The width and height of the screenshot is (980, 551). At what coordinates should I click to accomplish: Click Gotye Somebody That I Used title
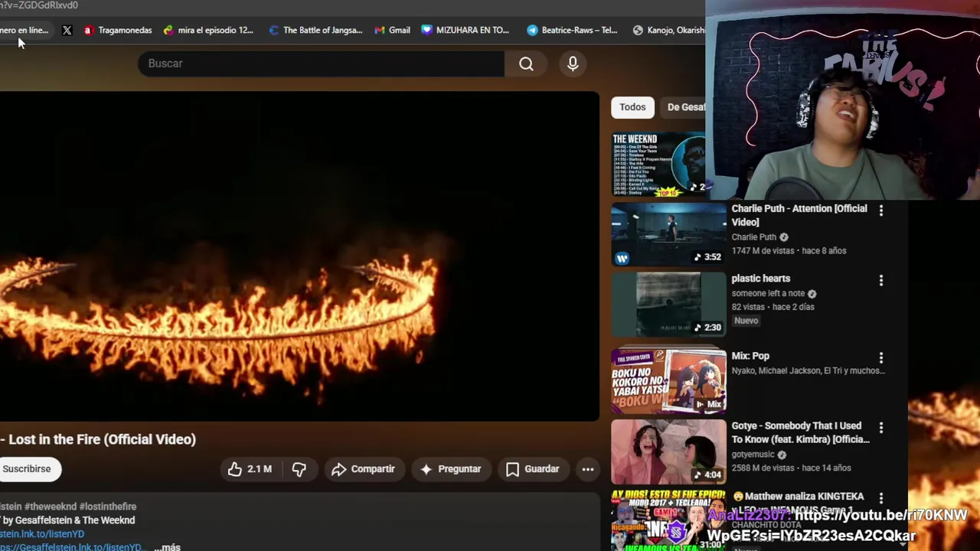click(x=801, y=432)
